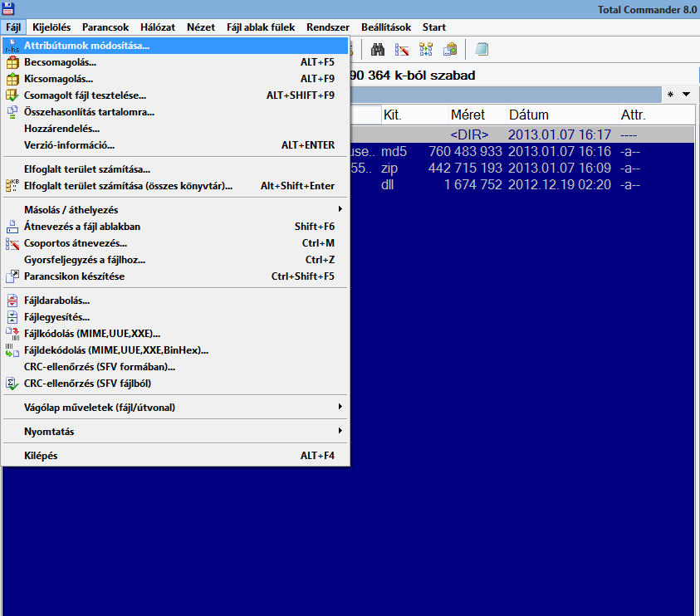Open the Rendszer menu
This screenshot has height=616, width=700.
(x=328, y=27)
